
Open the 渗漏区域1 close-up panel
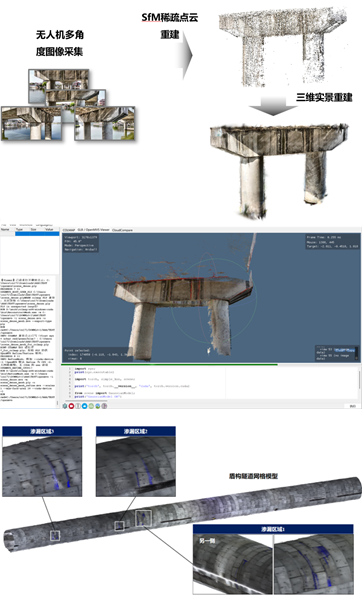tap(273, 559)
